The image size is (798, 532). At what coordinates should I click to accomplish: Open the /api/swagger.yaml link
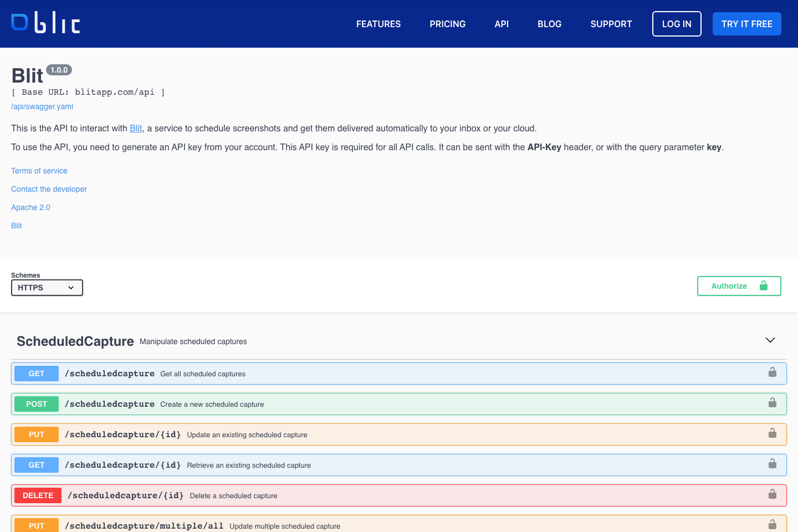pos(42,106)
